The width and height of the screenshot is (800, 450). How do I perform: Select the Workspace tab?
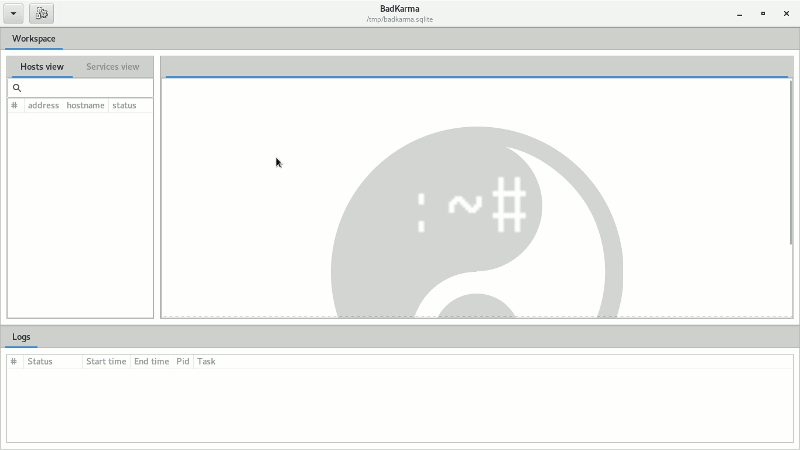point(34,39)
